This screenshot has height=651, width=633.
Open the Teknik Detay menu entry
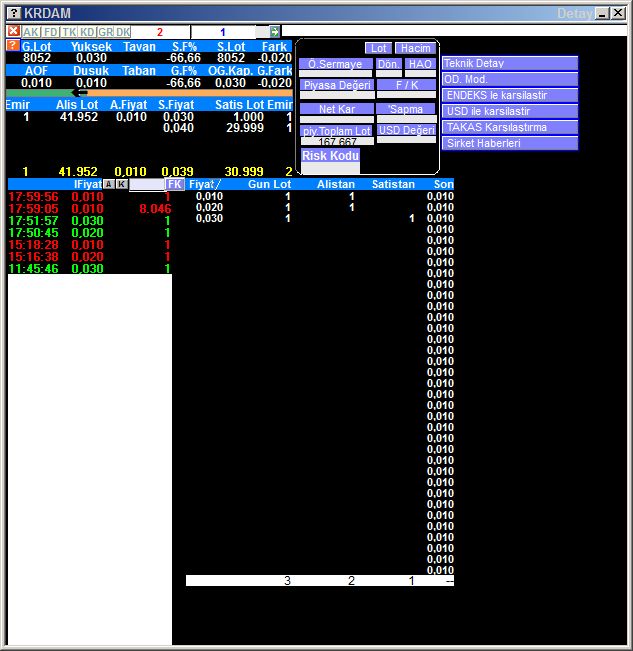pos(509,63)
